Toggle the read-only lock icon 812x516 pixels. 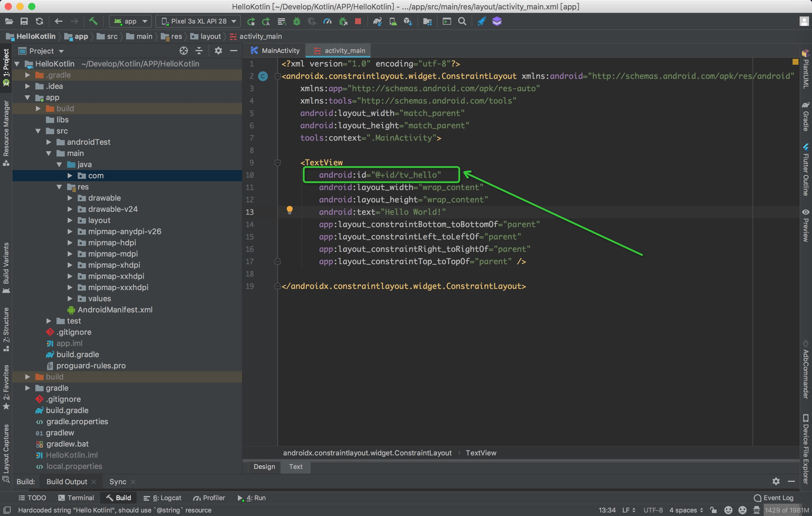(x=714, y=510)
